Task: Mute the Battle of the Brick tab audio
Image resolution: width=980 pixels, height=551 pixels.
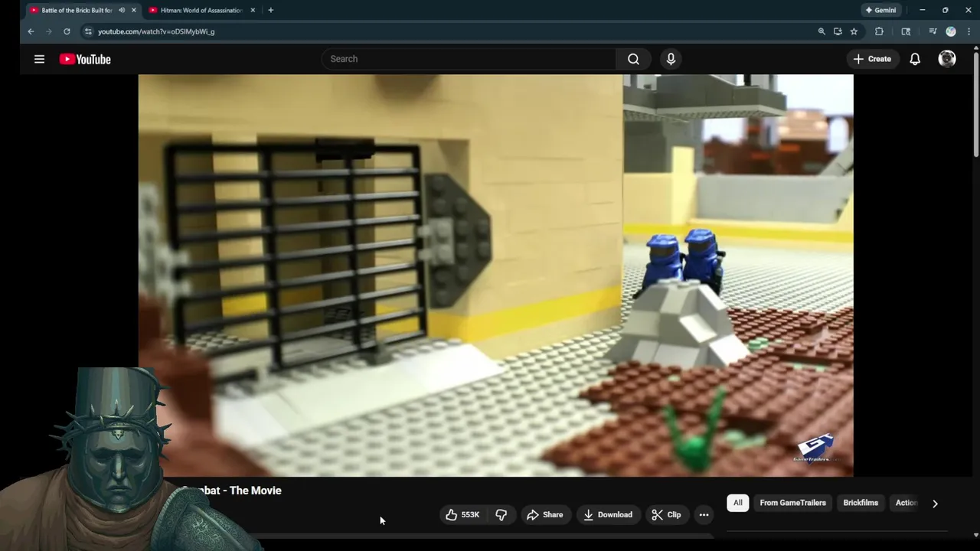Action: point(121,10)
